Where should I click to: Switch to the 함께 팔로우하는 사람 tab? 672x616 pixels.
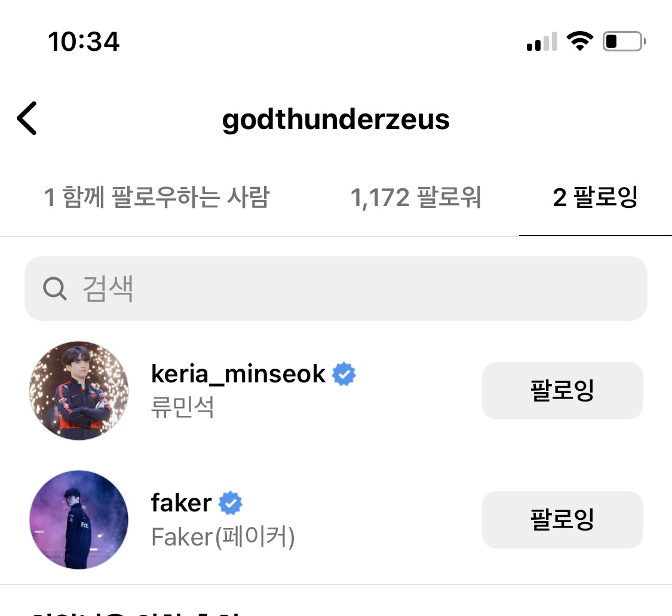point(157,198)
